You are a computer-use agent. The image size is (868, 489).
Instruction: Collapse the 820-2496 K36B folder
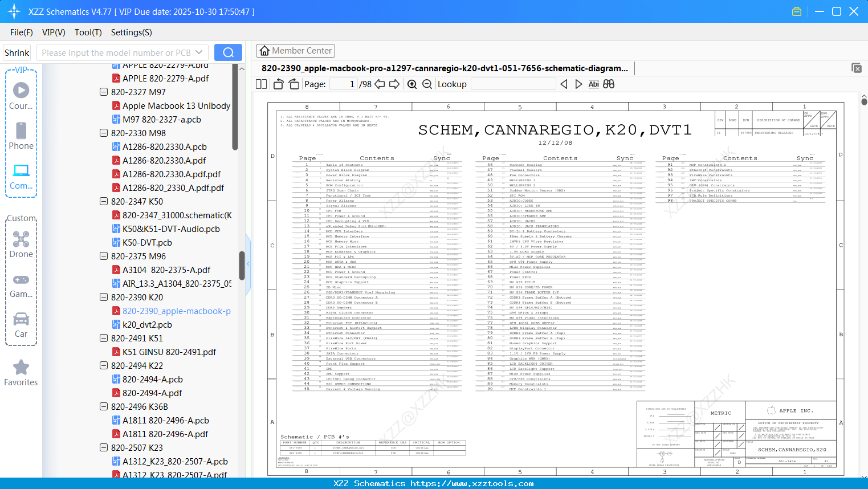[x=104, y=406]
